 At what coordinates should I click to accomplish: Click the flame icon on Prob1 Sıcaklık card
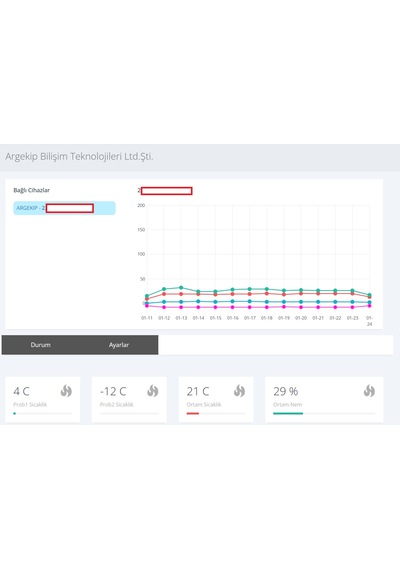(66, 391)
